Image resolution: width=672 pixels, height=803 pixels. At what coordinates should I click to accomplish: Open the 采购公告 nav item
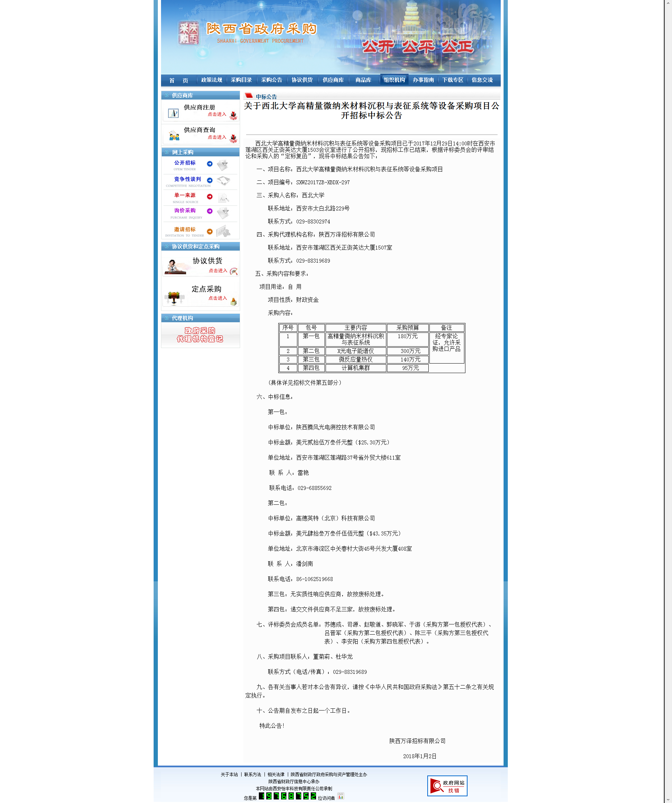pos(272,80)
